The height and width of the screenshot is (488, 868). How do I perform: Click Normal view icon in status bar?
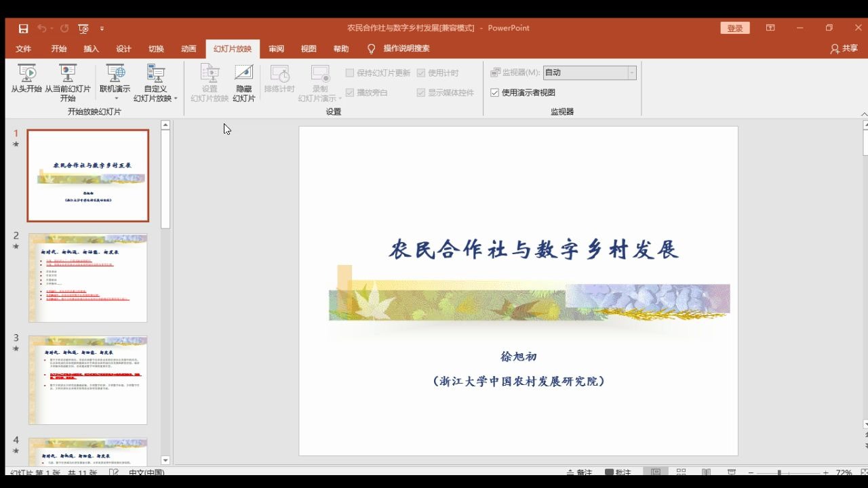656,472
